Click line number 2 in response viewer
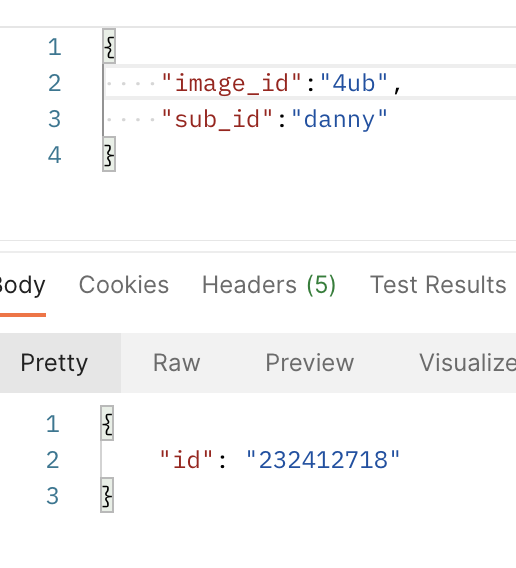Viewport: 516px width, 568px height. pyautogui.click(x=53, y=460)
